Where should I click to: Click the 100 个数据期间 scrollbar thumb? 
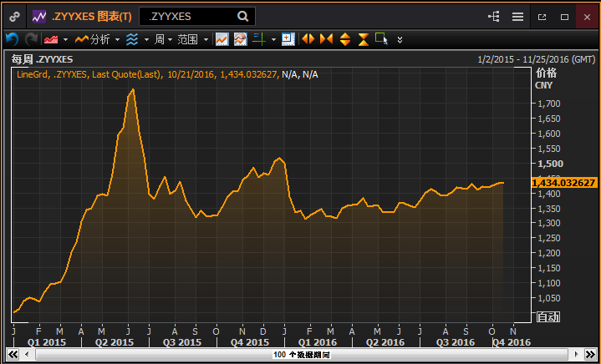click(x=302, y=355)
